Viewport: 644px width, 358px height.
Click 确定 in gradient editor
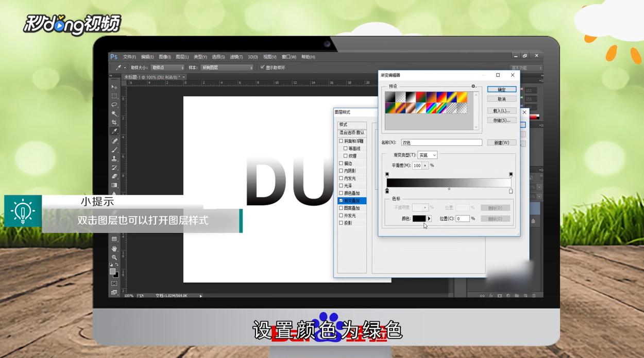[502, 89]
